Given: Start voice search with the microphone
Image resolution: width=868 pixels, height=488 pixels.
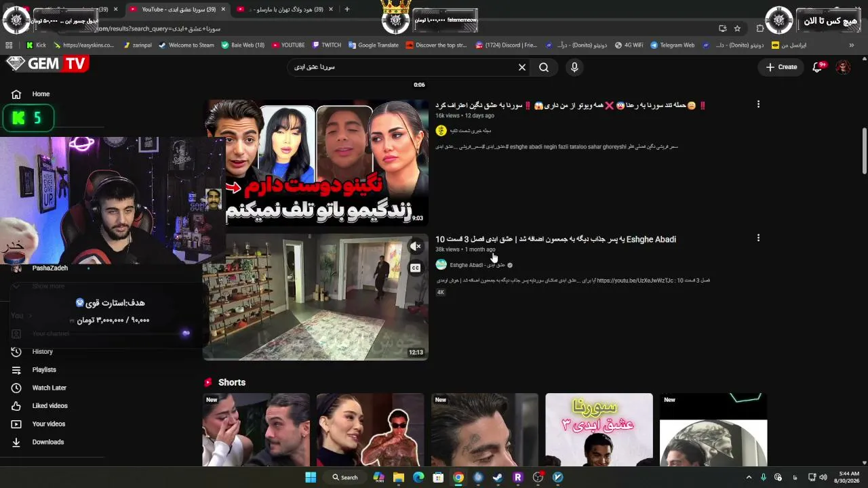Looking at the screenshot, I should (x=574, y=67).
